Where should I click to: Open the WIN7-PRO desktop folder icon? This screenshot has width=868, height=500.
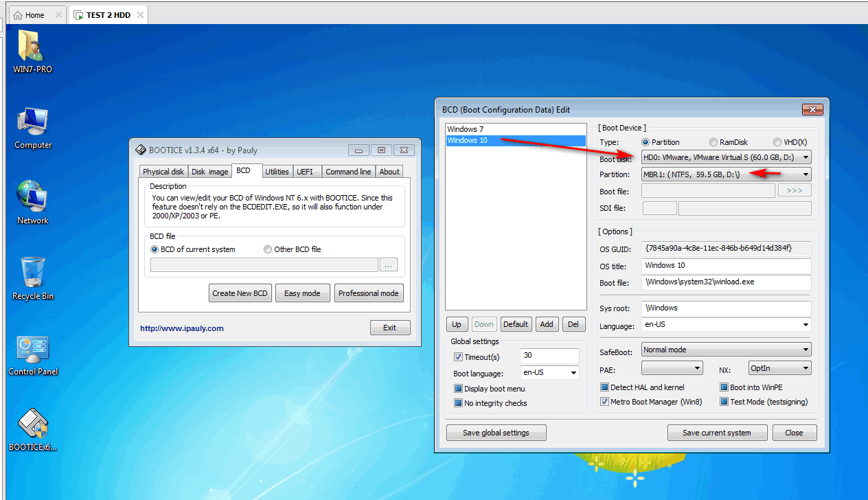(x=32, y=52)
